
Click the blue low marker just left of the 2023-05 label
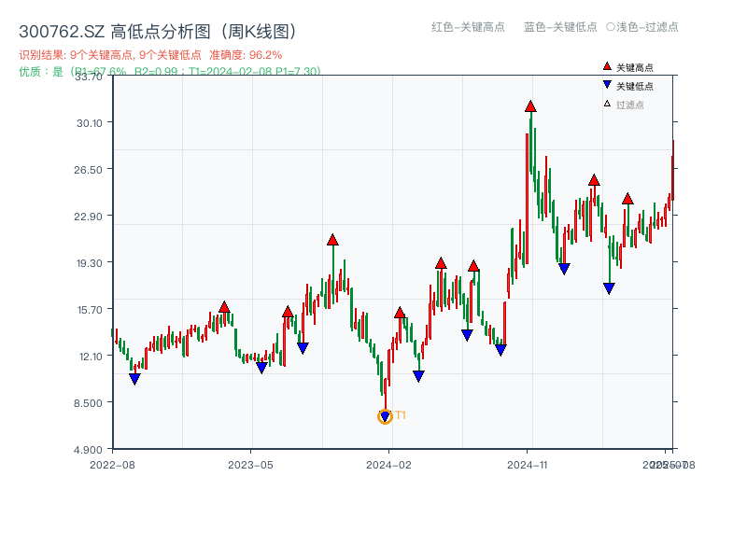[x=261, y=368]
